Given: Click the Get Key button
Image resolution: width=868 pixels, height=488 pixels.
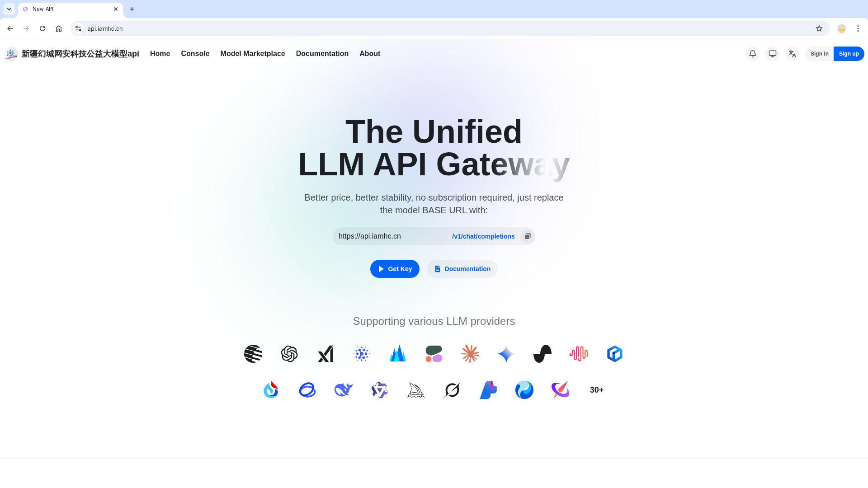Looking at the screenshot, I should [395, 269].
